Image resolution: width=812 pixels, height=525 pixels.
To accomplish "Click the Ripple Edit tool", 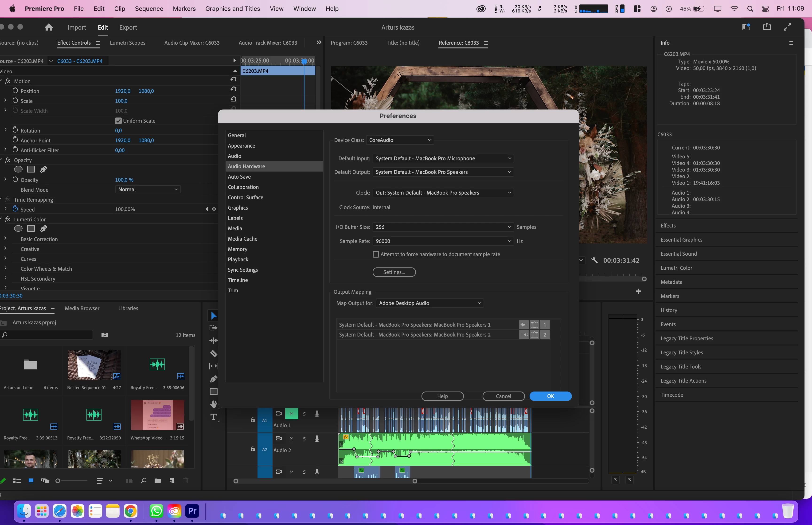I will pos(214,341).
